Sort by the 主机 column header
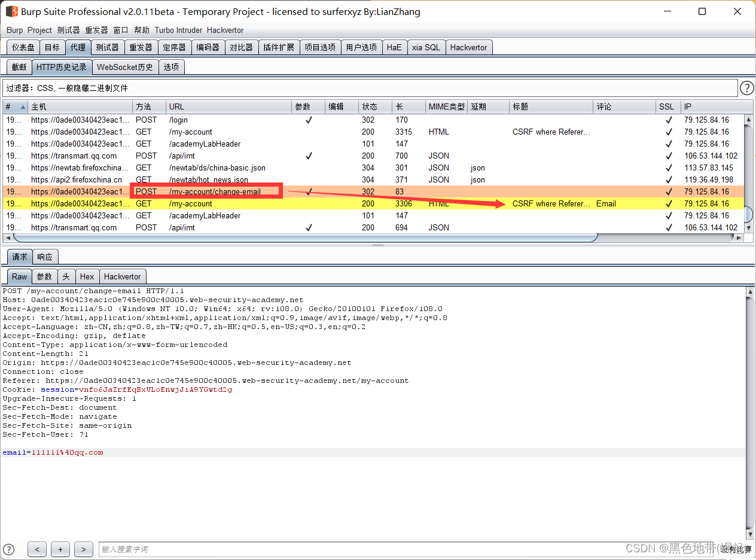 point(80,106)
